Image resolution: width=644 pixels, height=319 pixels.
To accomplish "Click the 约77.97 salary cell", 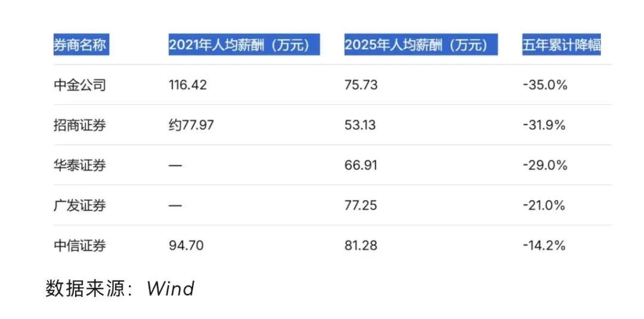I will tap(191, 125).
